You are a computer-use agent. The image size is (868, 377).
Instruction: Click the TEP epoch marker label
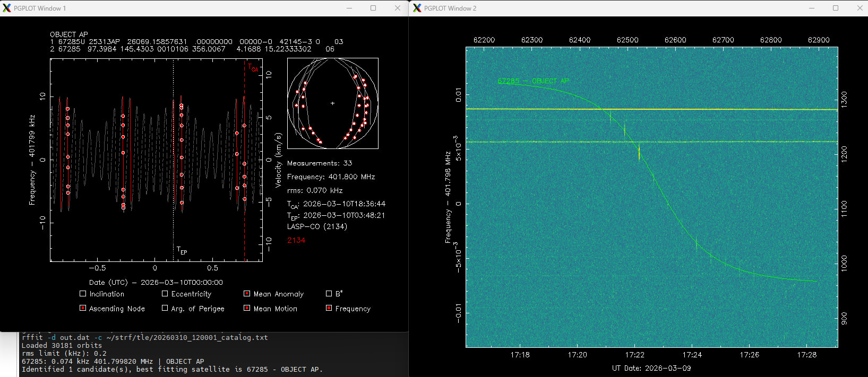[x=182, y=250]
